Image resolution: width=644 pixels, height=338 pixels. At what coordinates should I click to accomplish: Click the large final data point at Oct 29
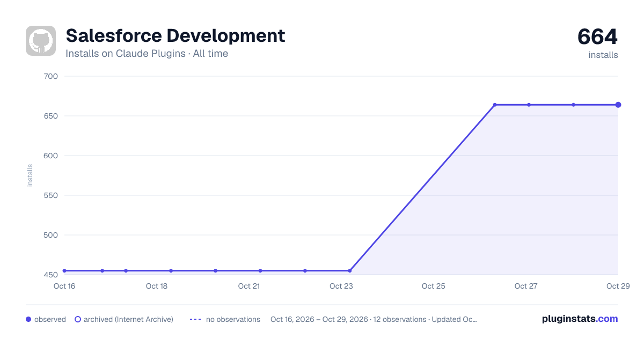pos(618,105)
